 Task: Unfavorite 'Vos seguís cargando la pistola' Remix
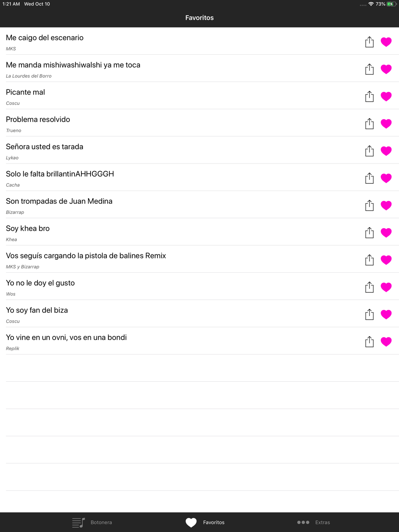(386, 260)
